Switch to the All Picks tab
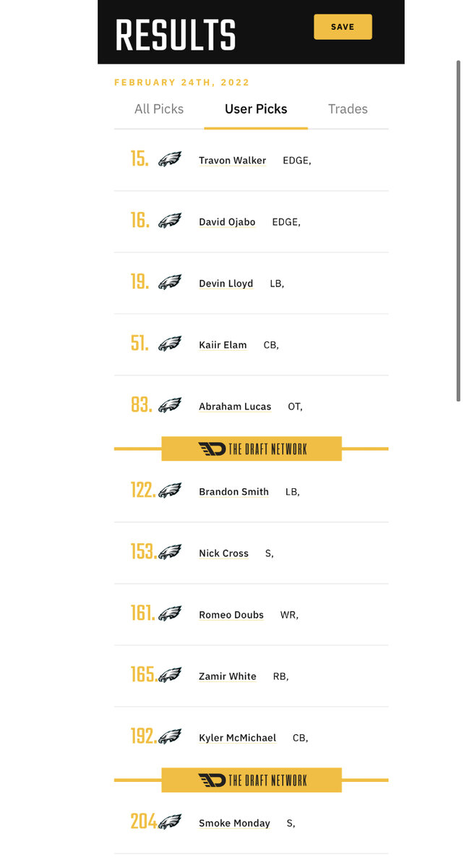Viewport: 464px width, 868px height. [x=159, y=109]
